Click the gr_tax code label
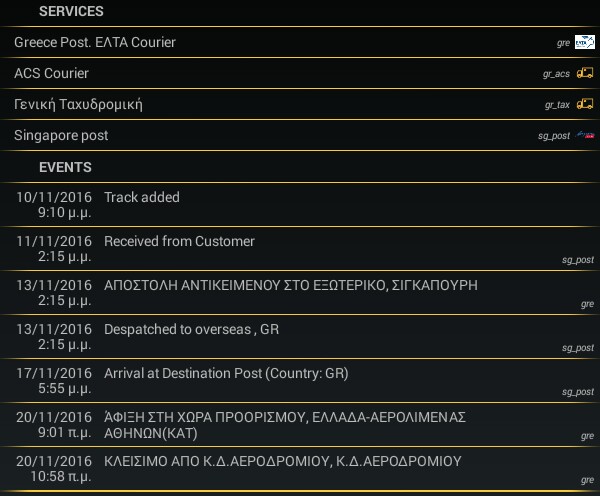The image size is (600, 496). point(556,105)
